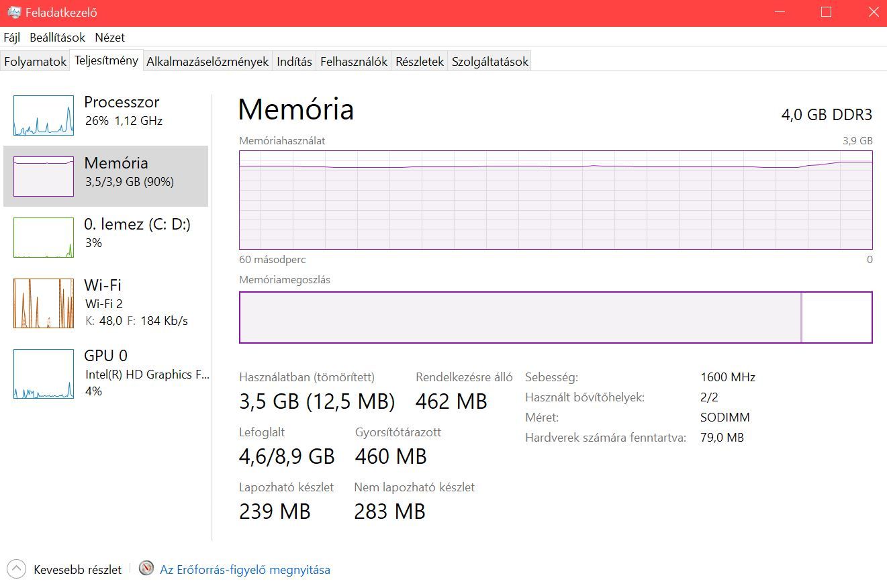Click the Task Manager app icon in title bar
The width and height of the screenshot is (887, 588).
(x=13, y=13)
